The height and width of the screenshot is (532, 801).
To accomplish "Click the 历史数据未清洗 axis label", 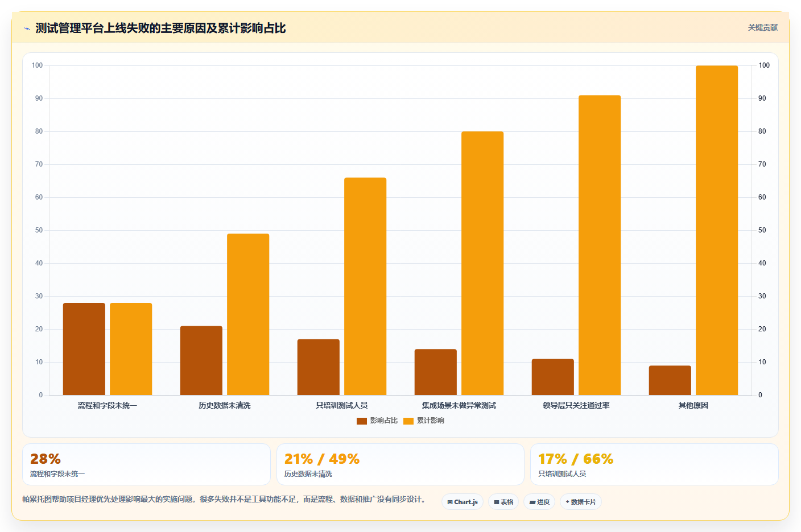I will (225, 405).
